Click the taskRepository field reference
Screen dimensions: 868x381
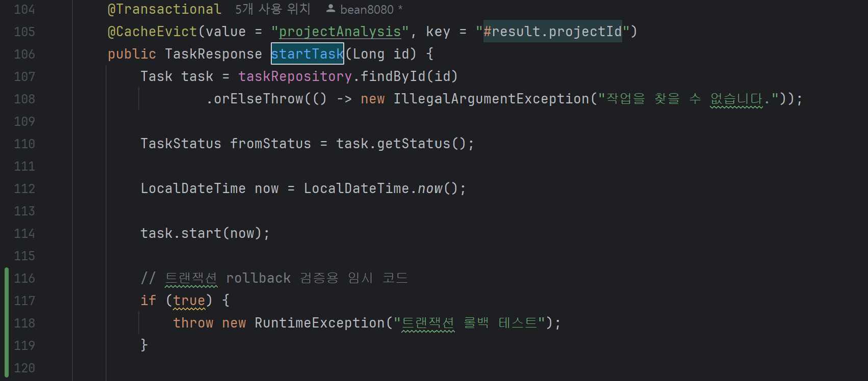[295, 76]
